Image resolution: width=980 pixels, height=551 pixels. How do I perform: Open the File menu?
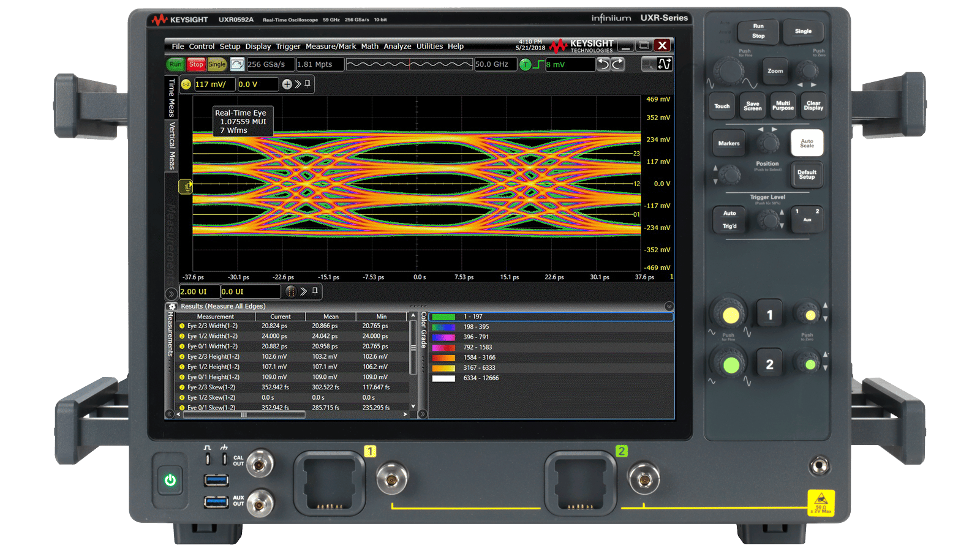coord(178,47)
